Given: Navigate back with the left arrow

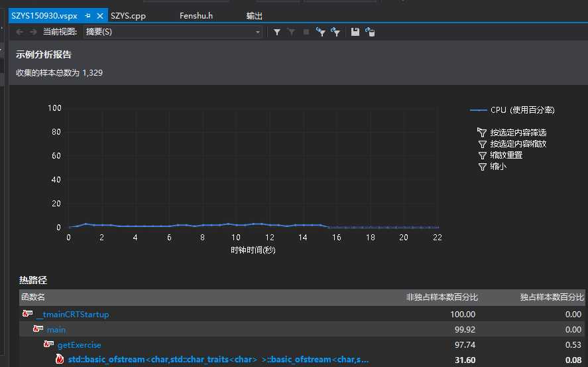Looking at the screenshot, I should (19, 32).
